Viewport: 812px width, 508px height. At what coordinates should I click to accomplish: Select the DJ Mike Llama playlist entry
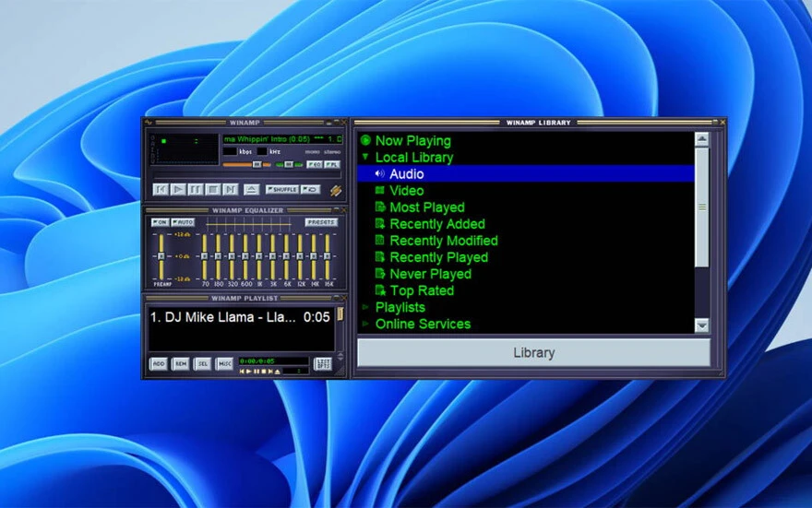pyautogui.click(x=240, y=317)
